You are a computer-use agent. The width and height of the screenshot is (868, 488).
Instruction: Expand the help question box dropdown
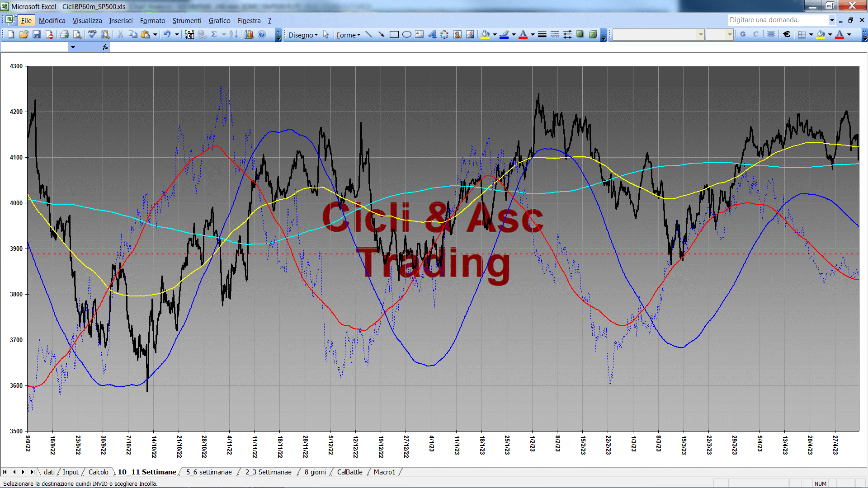tap(831, 20)
